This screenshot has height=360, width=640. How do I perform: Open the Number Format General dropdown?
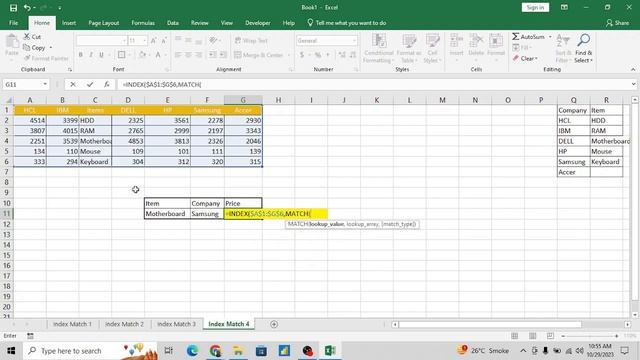pos(354,40)
